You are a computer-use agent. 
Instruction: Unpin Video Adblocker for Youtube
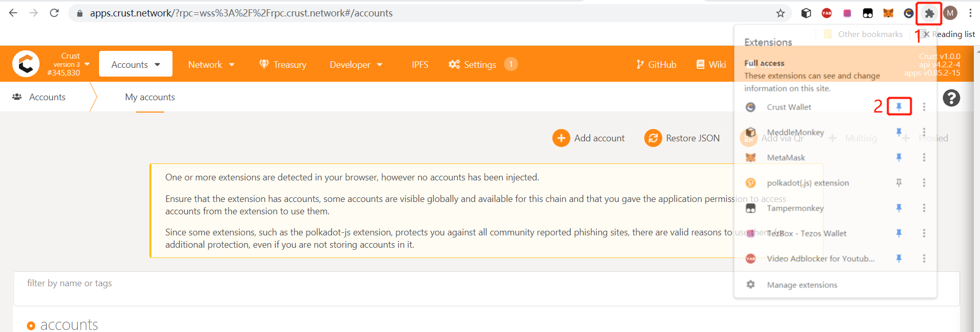coord(899,259)
